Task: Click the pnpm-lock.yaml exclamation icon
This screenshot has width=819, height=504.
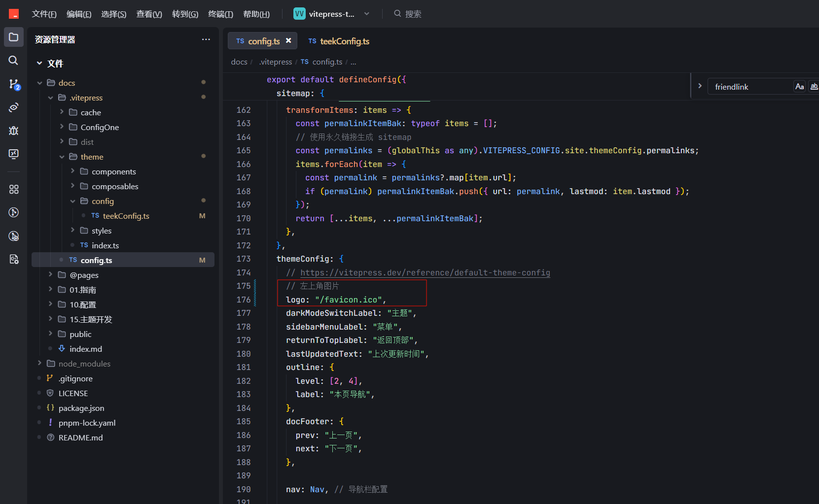Action: (50, 423)
